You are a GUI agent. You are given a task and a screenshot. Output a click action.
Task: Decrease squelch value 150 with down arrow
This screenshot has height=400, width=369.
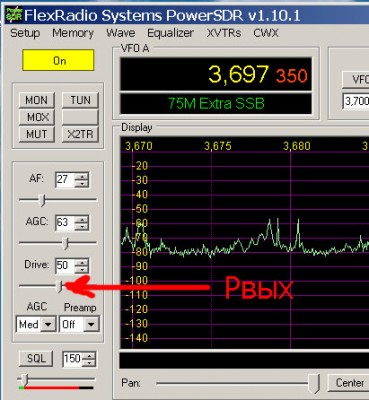tap(89, 363)
